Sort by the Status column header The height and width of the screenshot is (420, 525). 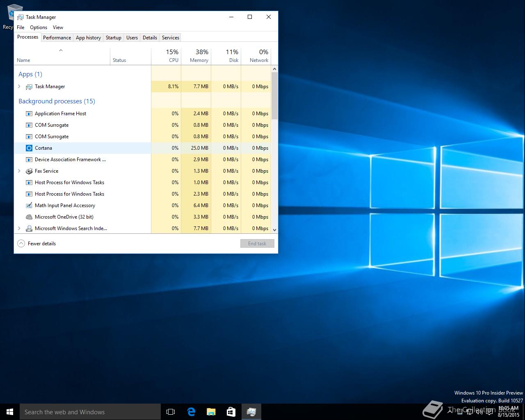click(130, 57)
